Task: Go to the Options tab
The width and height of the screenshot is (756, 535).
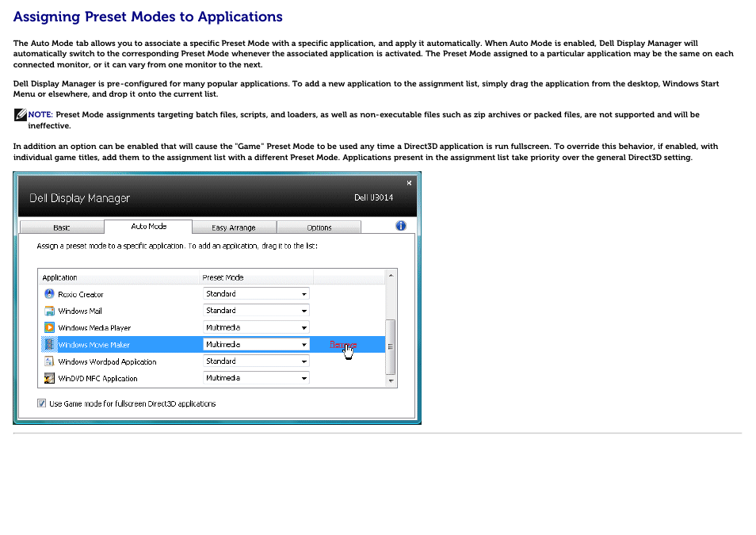Action: coord(319,227)
